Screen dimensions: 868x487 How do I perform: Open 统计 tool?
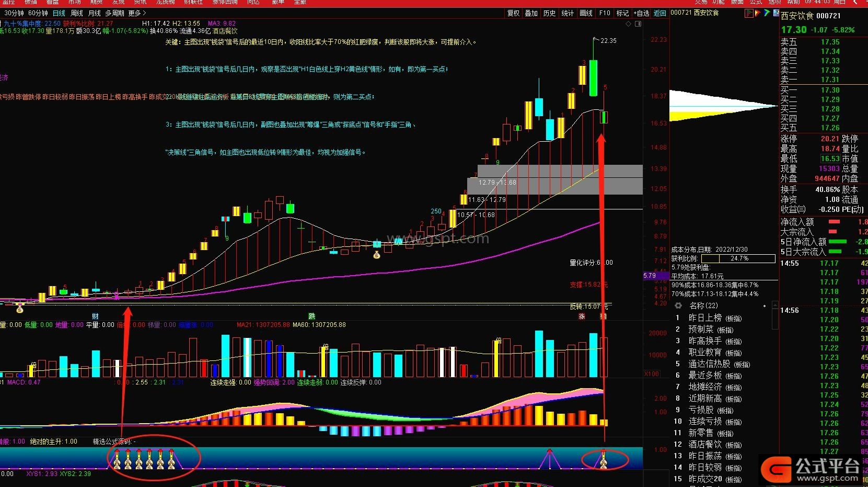[x=568, y=13]
